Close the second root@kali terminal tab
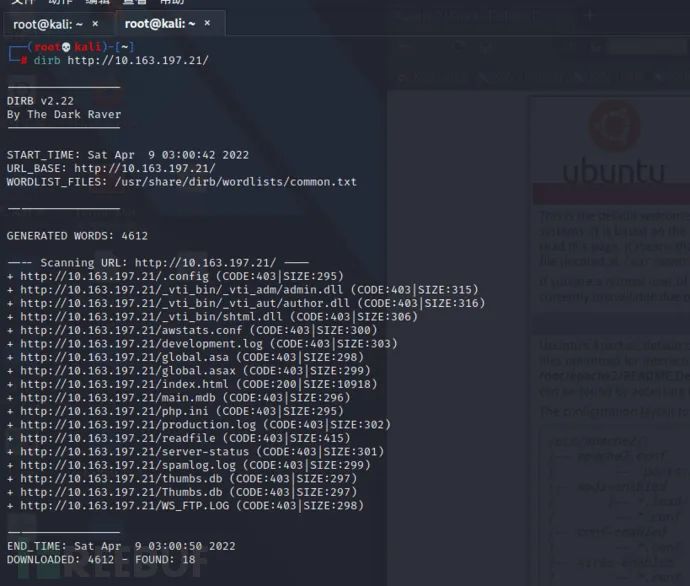690x586 pixels. point(207,23)
